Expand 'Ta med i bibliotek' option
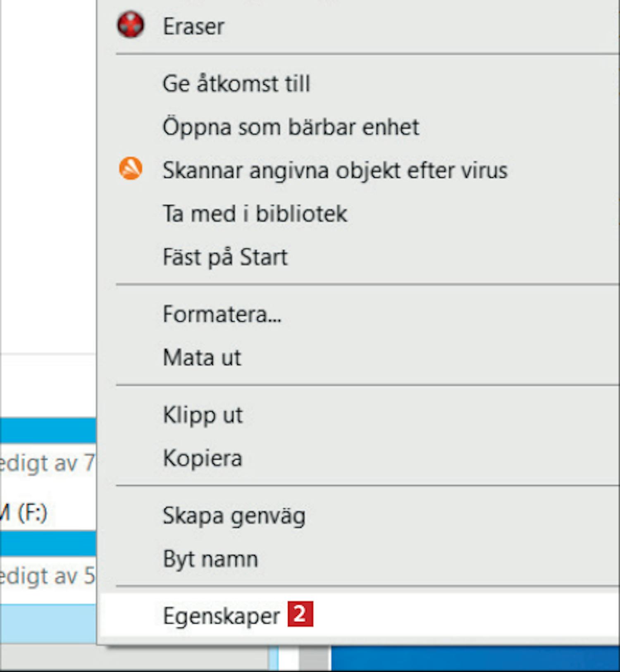 pos(255,214)
